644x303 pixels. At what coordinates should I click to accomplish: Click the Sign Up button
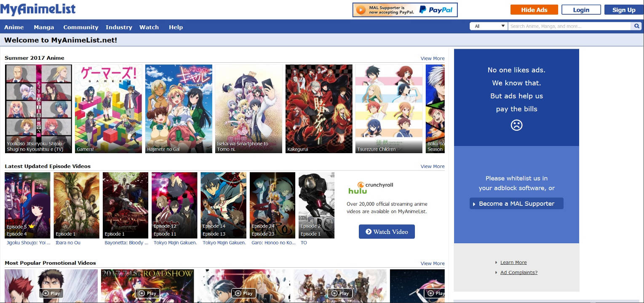coord(624,9)
